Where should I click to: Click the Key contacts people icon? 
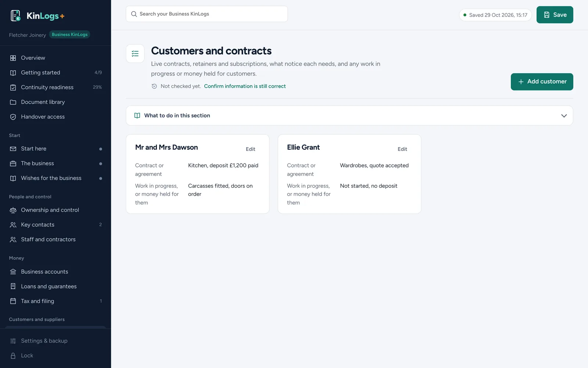(13, 225)
